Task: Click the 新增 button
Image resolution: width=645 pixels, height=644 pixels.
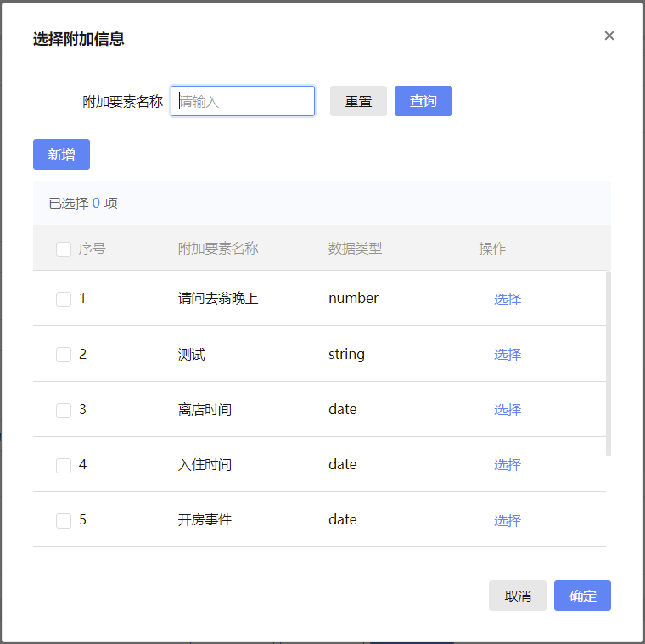Action: click(61, 154)
